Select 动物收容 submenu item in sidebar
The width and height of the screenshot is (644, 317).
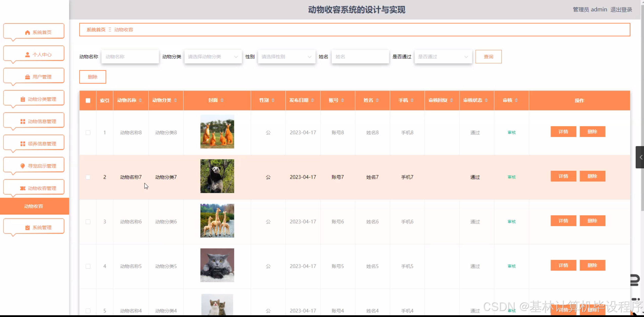tap(34, 206)
